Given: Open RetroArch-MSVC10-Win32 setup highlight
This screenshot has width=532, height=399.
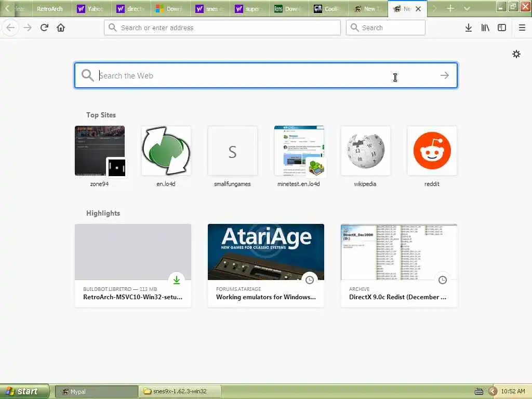Looking at the screenshot, I should 133,265.
